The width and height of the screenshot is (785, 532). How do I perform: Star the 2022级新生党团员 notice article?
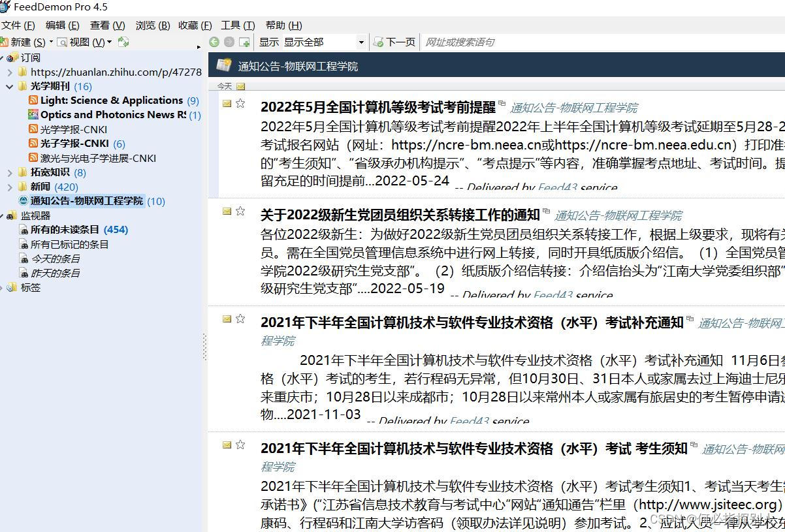240,210
